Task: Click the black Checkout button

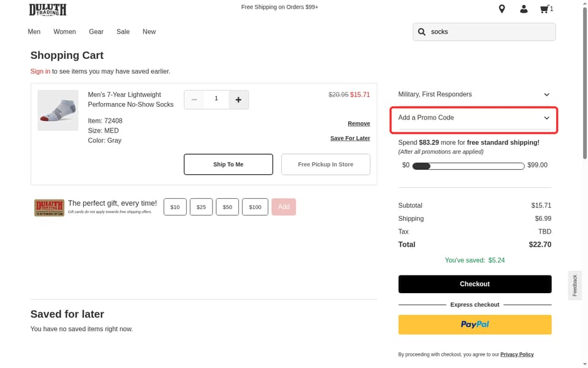Action: 475,284
